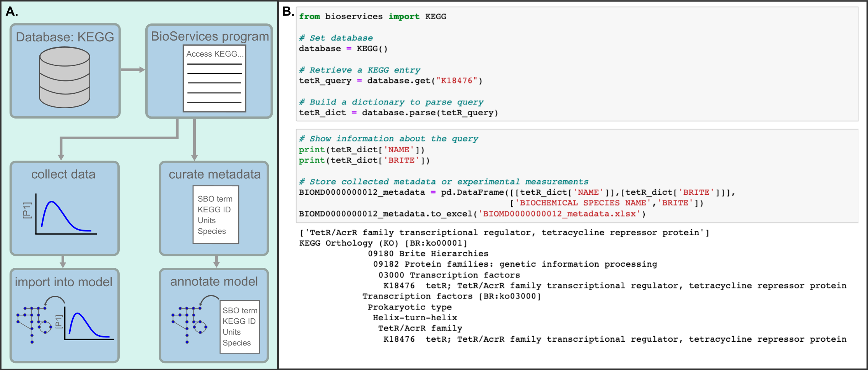Click the KEGG database cylinder icon
Viewport: 868px width, 370px height.
pyautogui.click(x=65, y=77)
